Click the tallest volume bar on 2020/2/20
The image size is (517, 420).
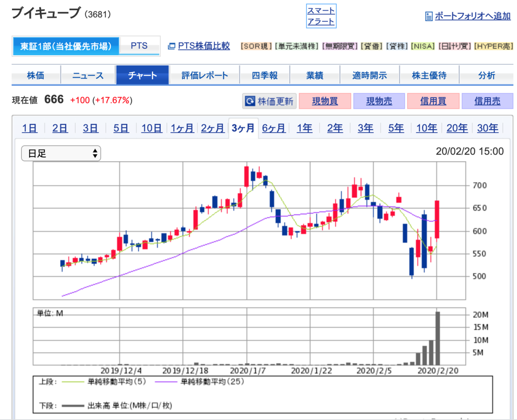(x=438, y=338)
